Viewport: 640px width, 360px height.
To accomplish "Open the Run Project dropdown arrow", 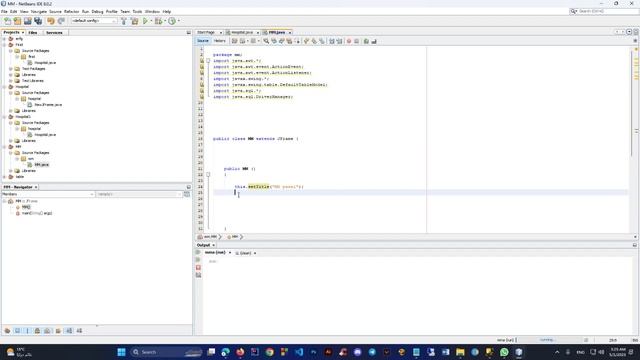I will [151, 21].
